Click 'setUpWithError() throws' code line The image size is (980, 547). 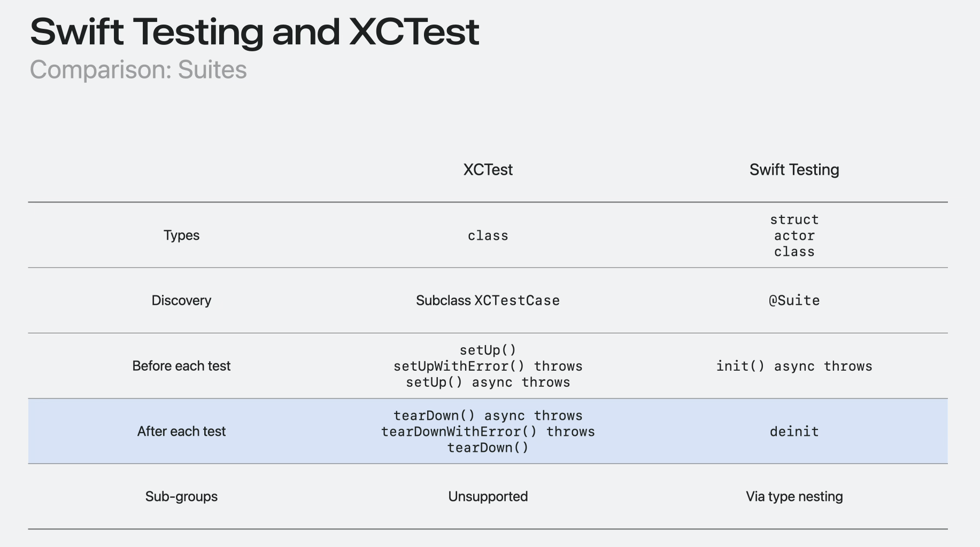488,366
